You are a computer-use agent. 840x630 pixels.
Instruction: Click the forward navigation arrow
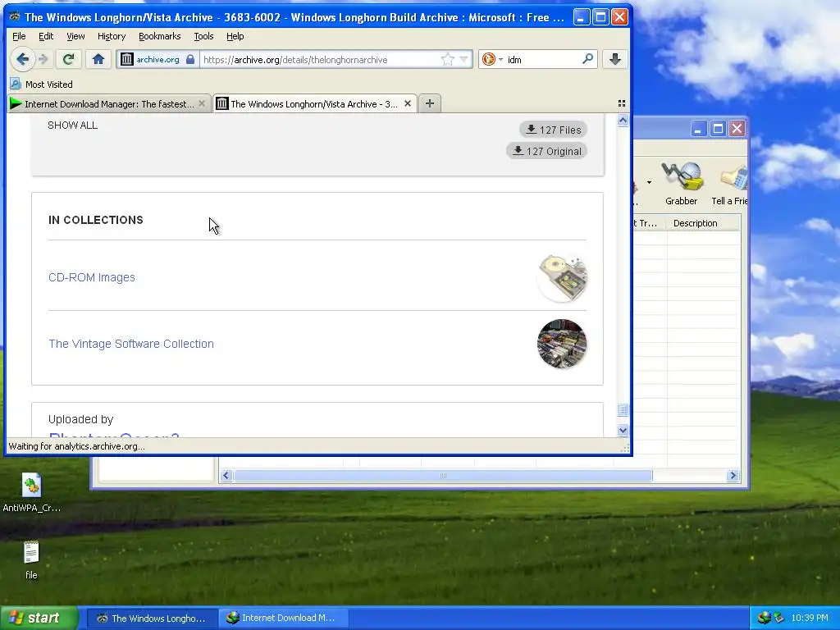click(x=44, y=59)
